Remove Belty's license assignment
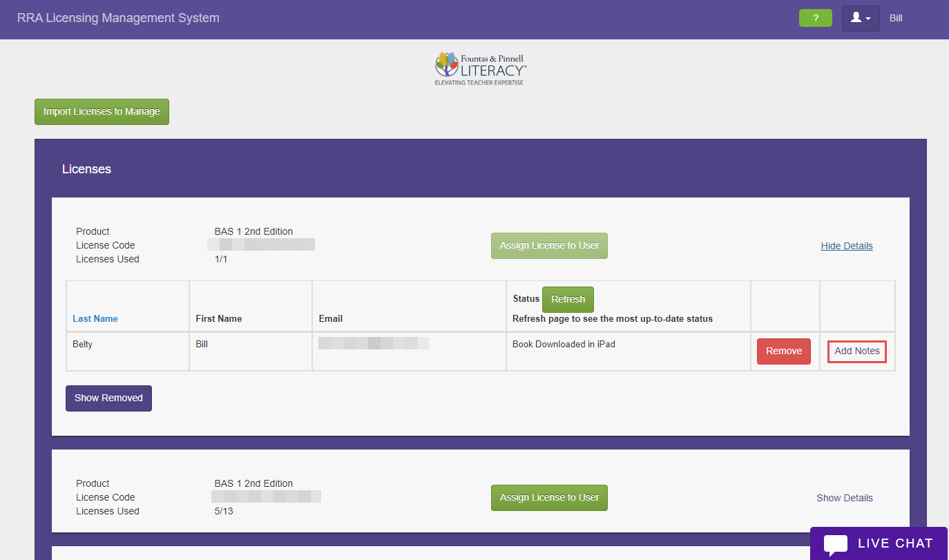This screenshot has width=949, height=560. 784,351
